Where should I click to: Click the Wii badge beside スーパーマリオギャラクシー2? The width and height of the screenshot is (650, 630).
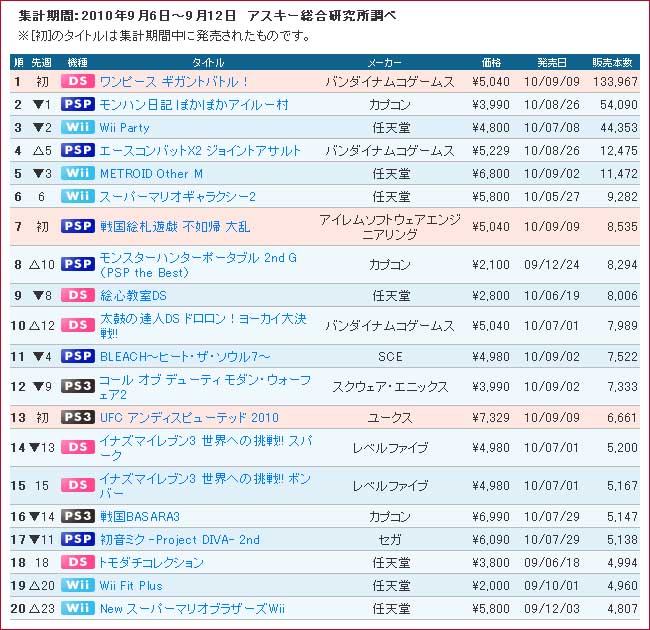click(x=78, y=196)
